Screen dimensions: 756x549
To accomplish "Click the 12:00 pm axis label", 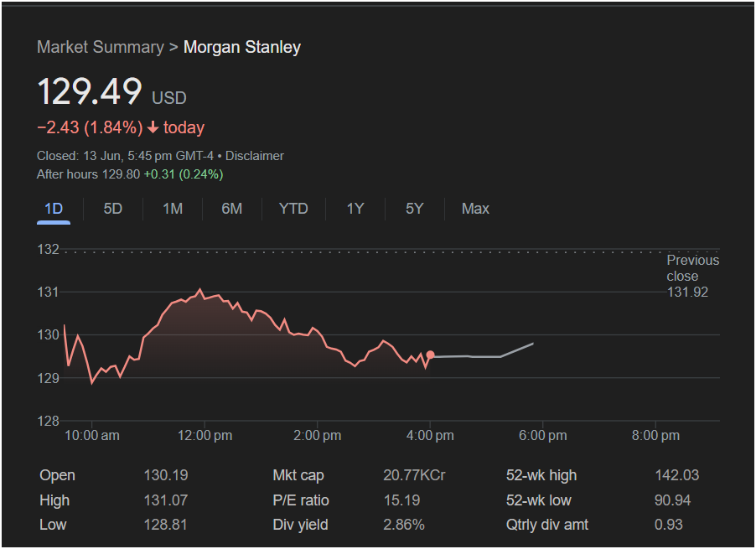I will [x=205, y=435].
